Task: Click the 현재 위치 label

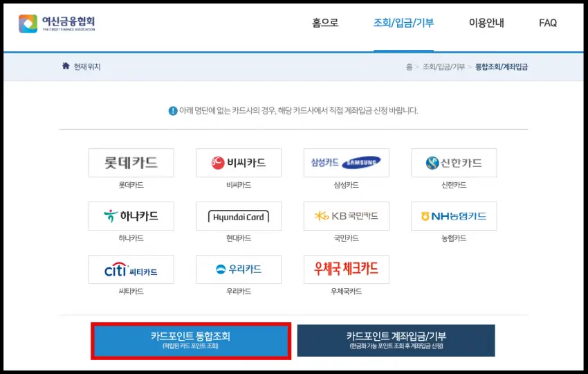Action: 87,66
